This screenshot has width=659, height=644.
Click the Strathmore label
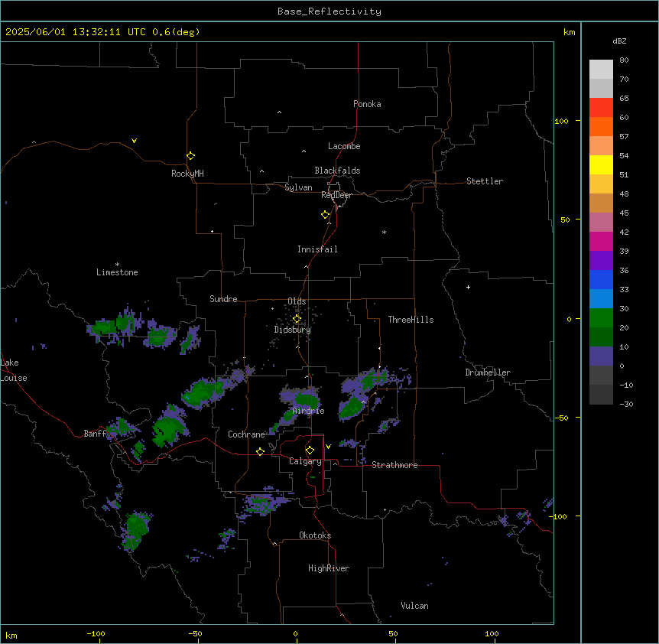point(394,465)
